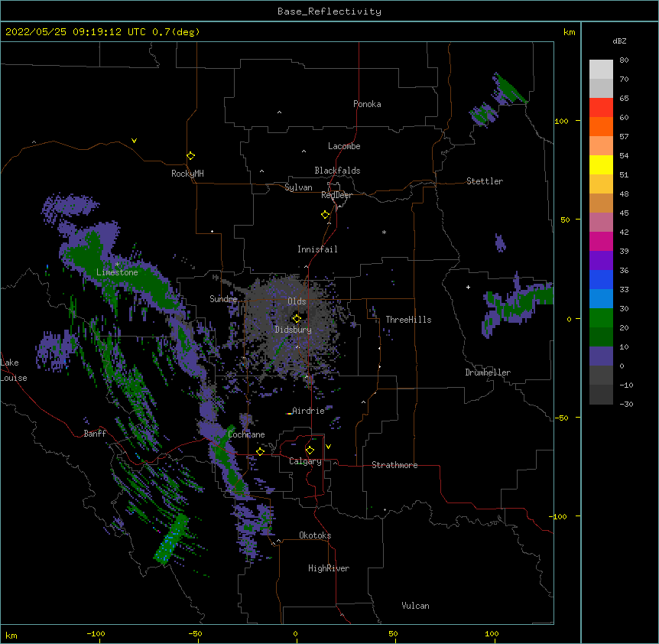This screenshot has height=644, width=659.
Task: Click the Sundre label
Action: [x=223, y=299]
